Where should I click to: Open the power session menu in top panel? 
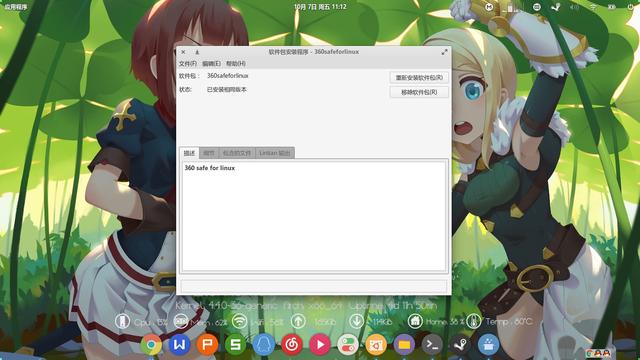click(631, 7)
